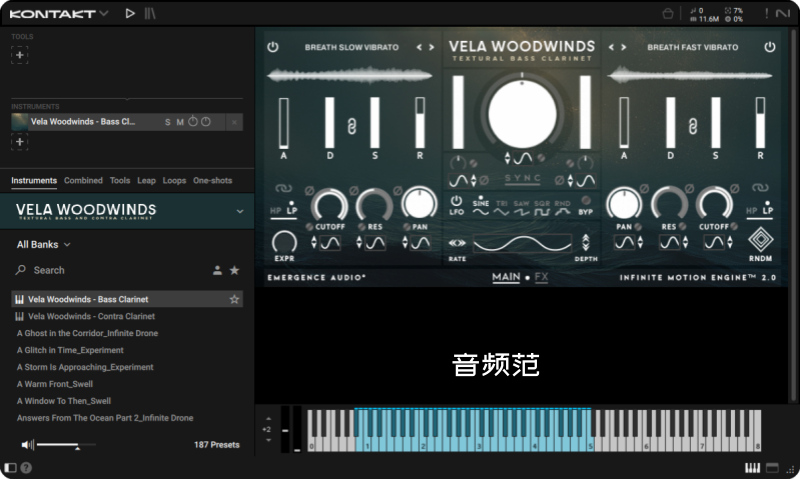The height and width of the screenshot is (479, 800).
Task: Click the preset Search field
Action: (x=110, y=270)
